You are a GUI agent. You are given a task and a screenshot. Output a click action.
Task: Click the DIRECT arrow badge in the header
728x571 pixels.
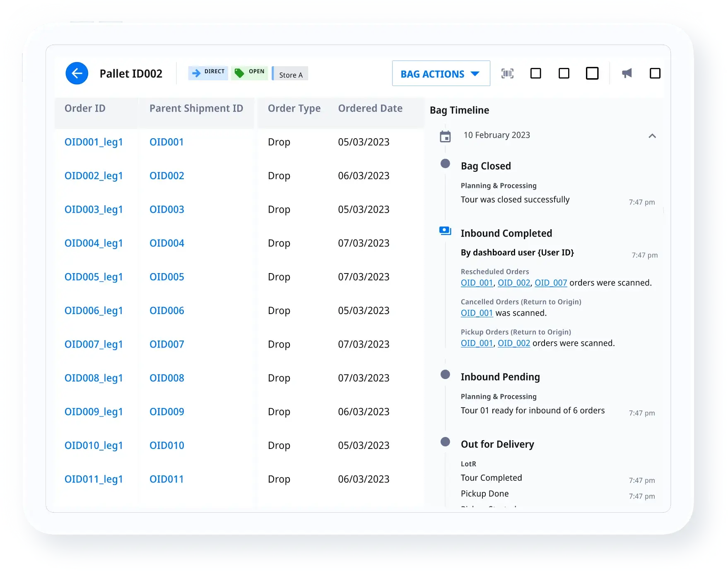208,72
